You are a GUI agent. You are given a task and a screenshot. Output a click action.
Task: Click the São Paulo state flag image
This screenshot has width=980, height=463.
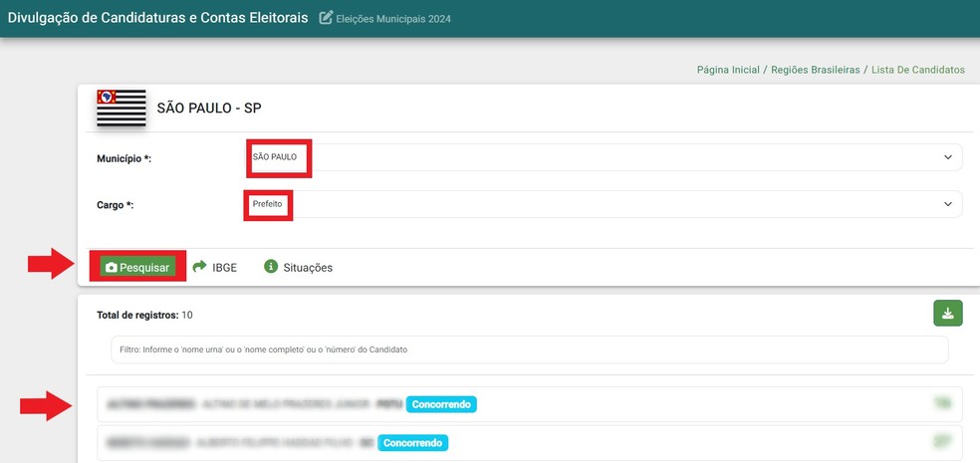click(122, 109)
